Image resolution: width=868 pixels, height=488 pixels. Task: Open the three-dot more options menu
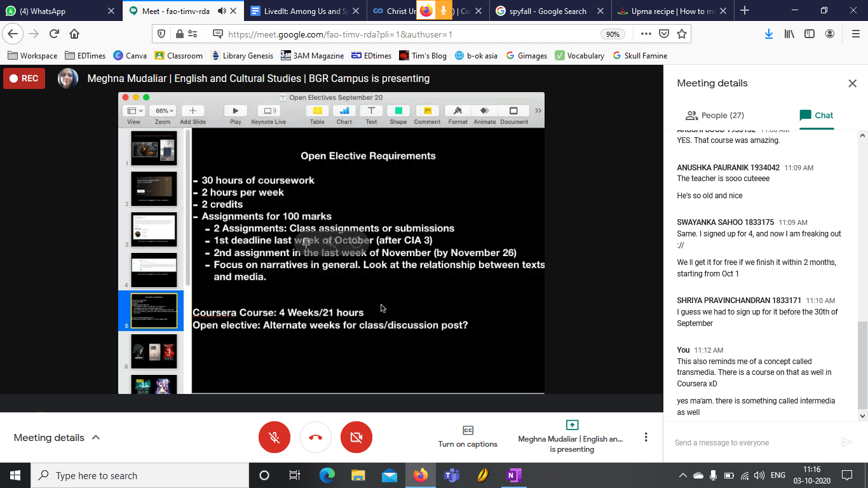click(x=646, y=437)
